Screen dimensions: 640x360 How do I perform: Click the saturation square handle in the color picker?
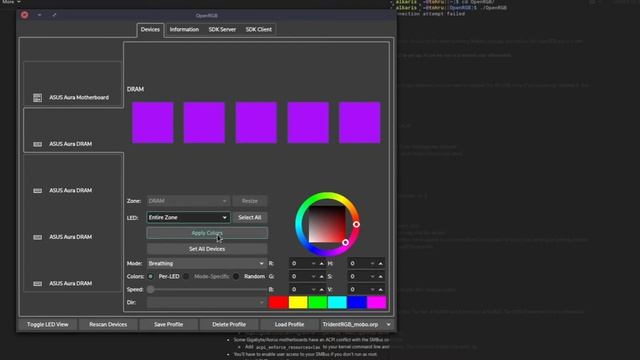pos(345,242)
